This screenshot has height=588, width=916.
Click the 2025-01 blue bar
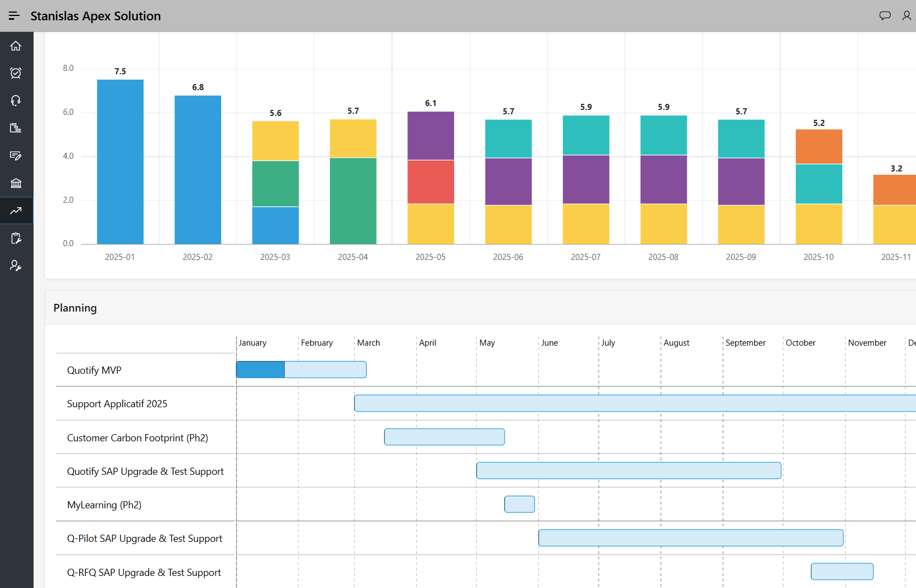pos(120,162)
